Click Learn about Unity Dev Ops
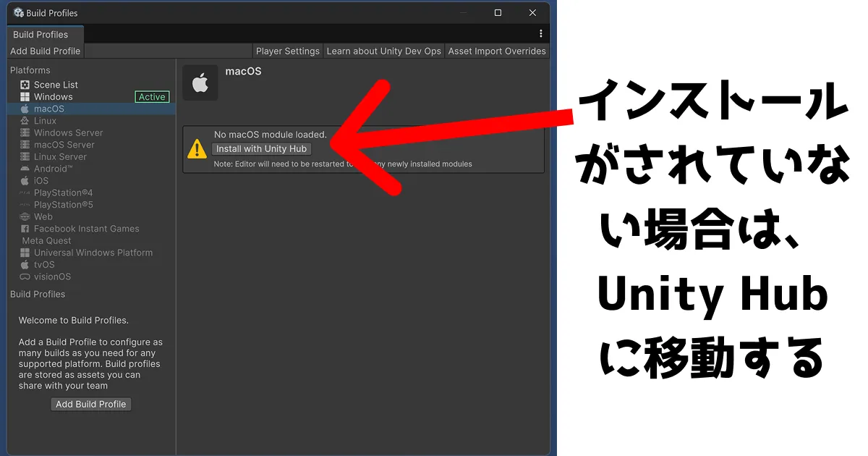Image resolution: width=868 pixels, height=456 pixels. [383, 51]
